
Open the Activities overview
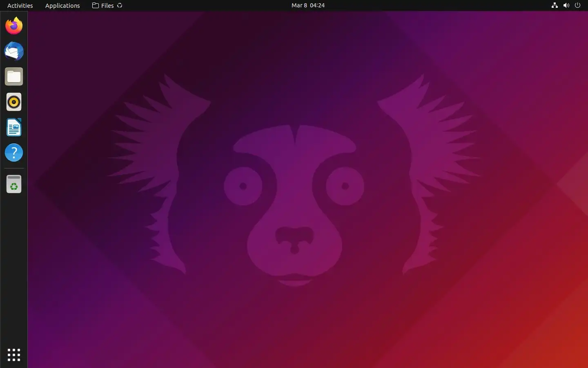click(20, 5)
